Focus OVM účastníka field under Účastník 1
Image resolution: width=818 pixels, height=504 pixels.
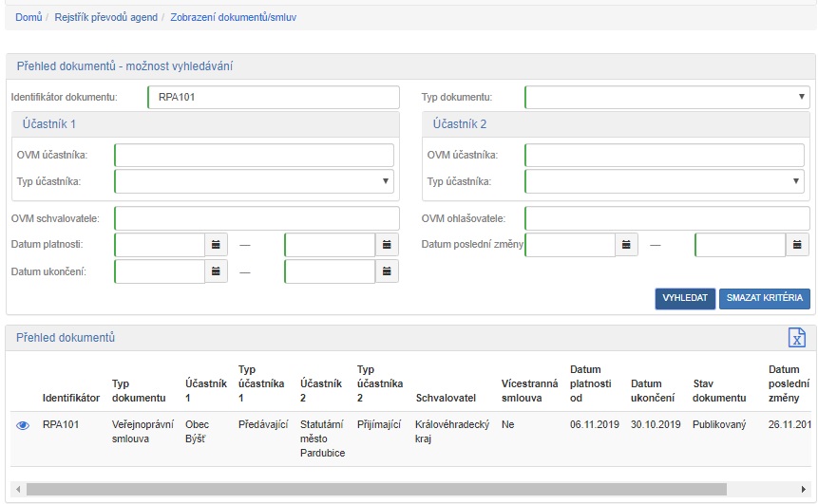(x=254, y=156)
